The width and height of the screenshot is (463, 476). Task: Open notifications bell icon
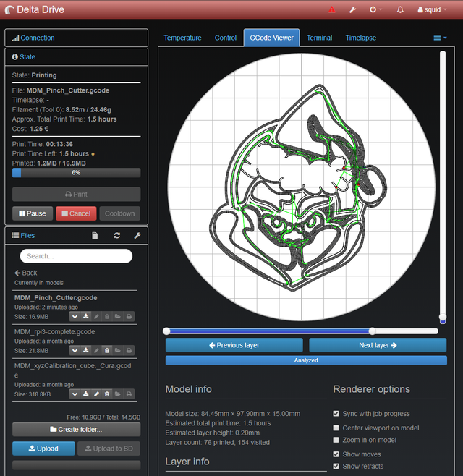[400, 9]
